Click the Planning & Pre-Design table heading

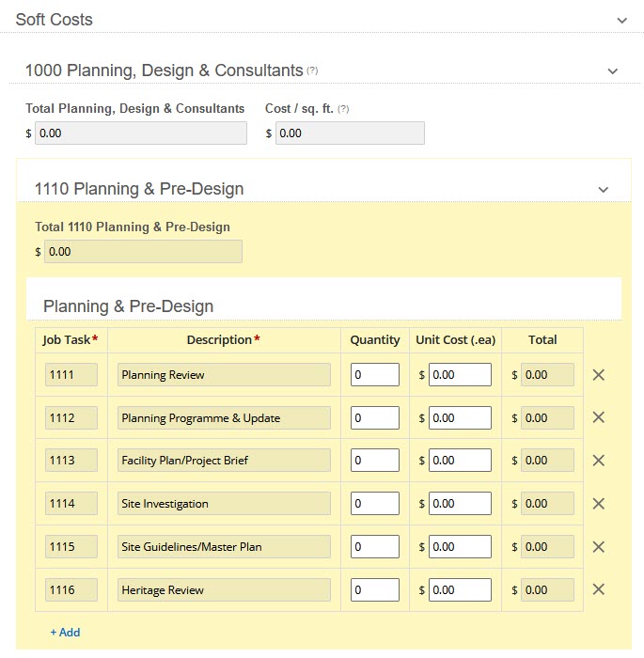tap(129, 306)
